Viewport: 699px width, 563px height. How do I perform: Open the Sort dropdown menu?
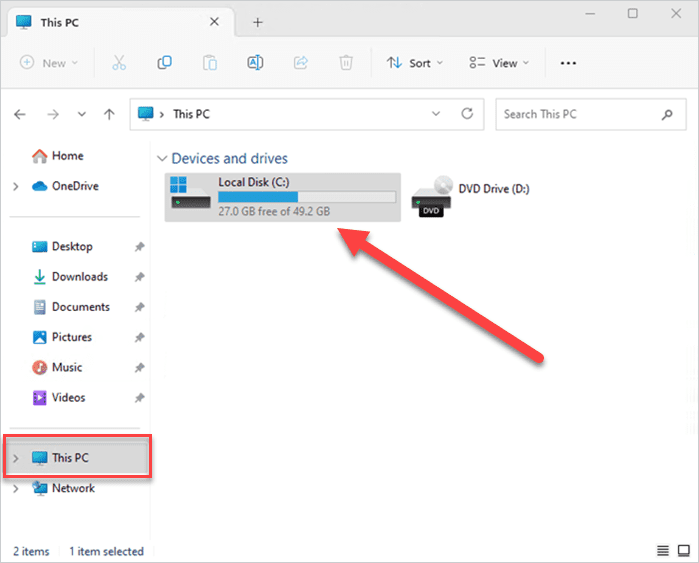[415, 63]
